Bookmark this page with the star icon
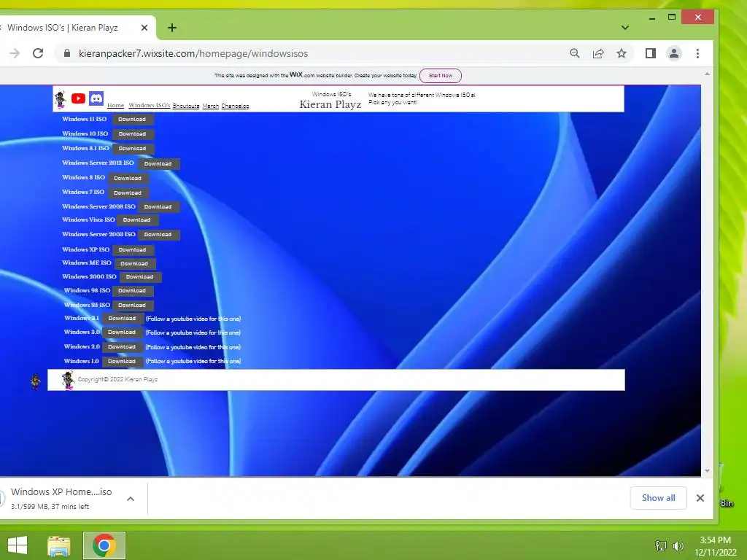 click(x=622, y=53)
